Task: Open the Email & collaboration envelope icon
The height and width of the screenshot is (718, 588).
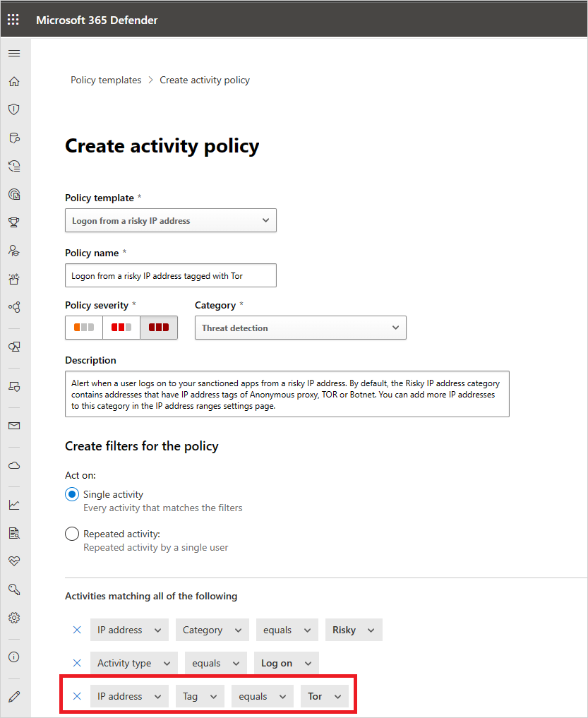Action: tap(13, 425)
